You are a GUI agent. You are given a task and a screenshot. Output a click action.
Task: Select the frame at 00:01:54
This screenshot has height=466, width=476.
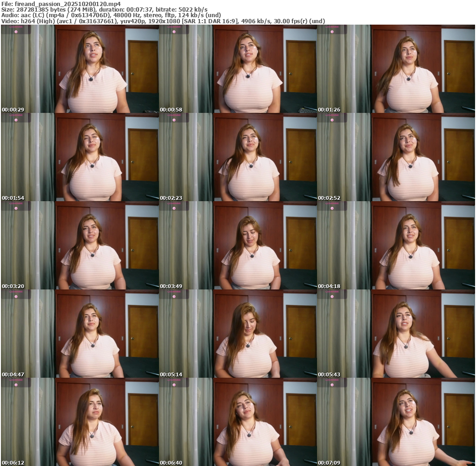tap(80, 157)
